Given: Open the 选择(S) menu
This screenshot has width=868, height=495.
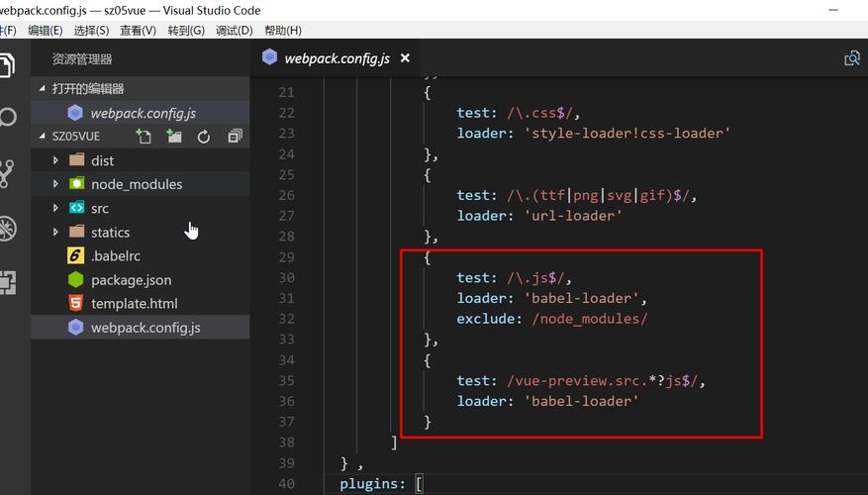Looking at the screenshot, I should tap(91, 31).
